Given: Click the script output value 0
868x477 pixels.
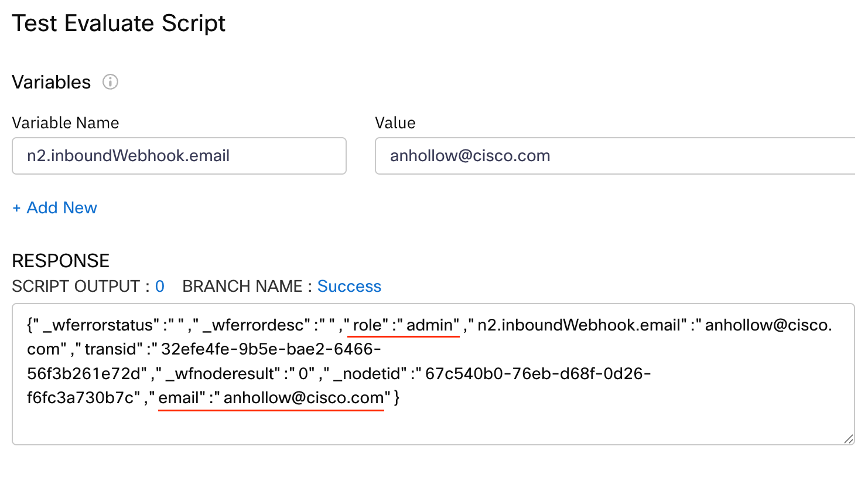Looking at the screenshot, I should [159, 287].
